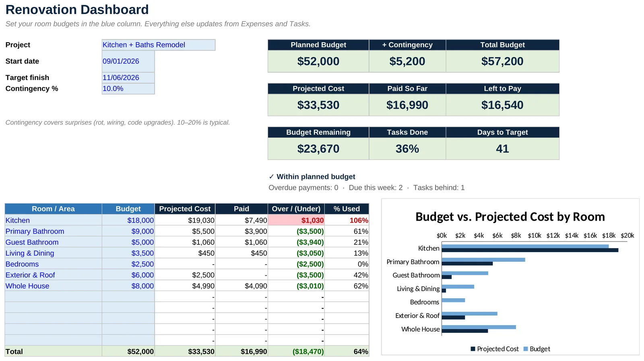Select the Primary Bathroom 61% used cell
The height and width of the screenshot is (361, 644).
347,231
